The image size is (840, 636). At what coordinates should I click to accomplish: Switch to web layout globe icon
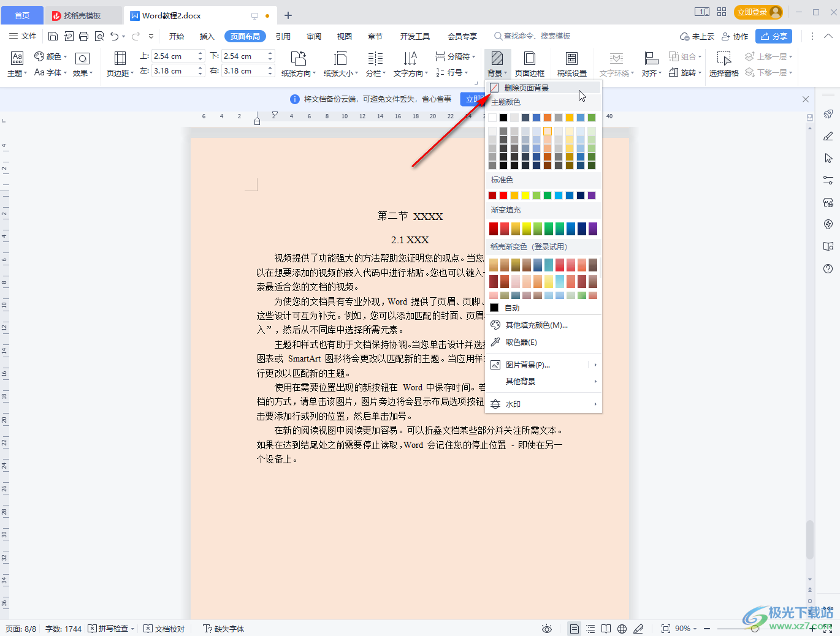pyautogui.click(x=622, y=629)
